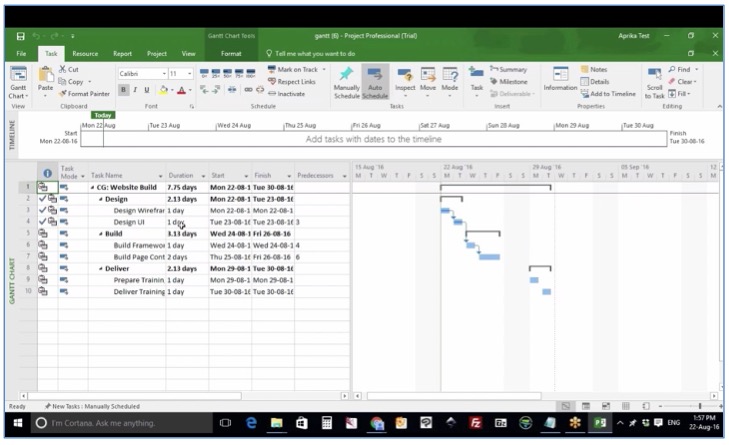Mark task 50% complete

click(227, 73)
